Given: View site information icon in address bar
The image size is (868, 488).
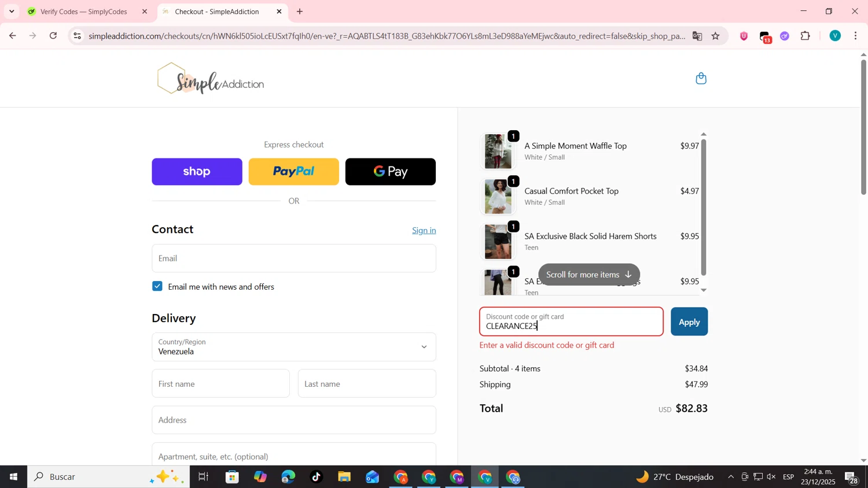Looking at the screenshot, I should pyautogui.click(x=77, y=36).
